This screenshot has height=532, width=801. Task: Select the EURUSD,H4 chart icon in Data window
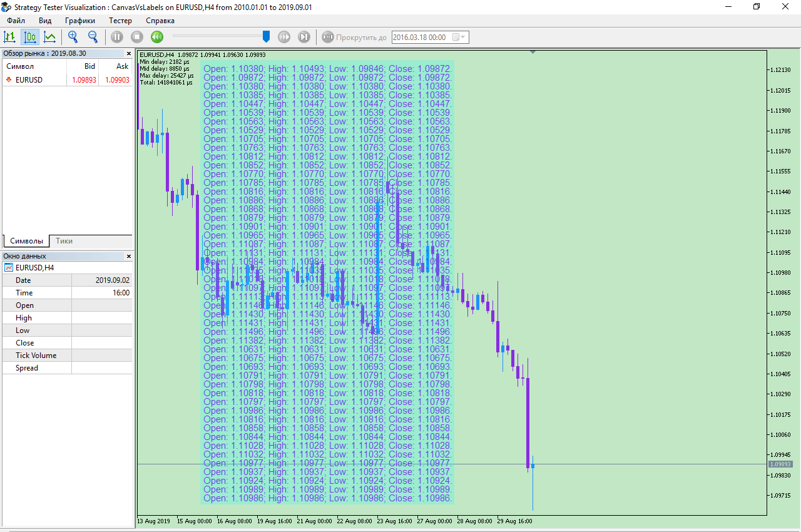tap(8, 267)
